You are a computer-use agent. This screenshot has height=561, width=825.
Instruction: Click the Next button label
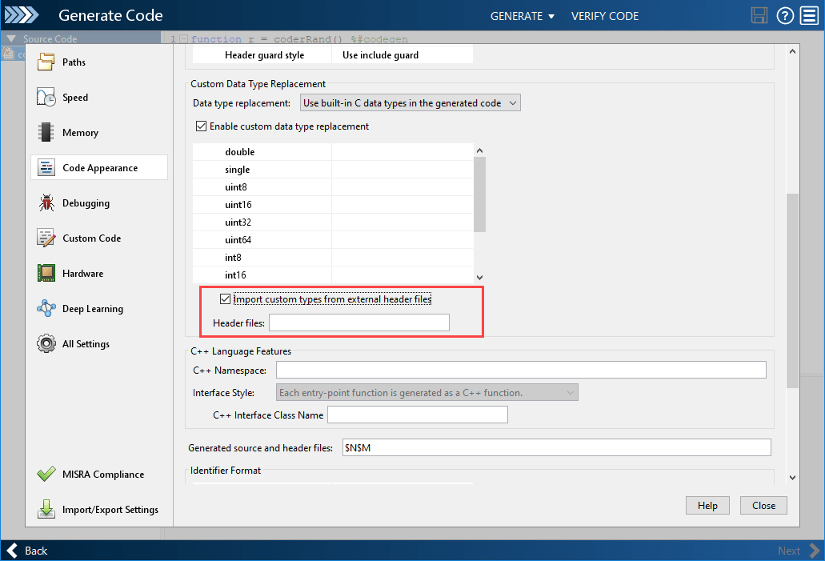789,551
